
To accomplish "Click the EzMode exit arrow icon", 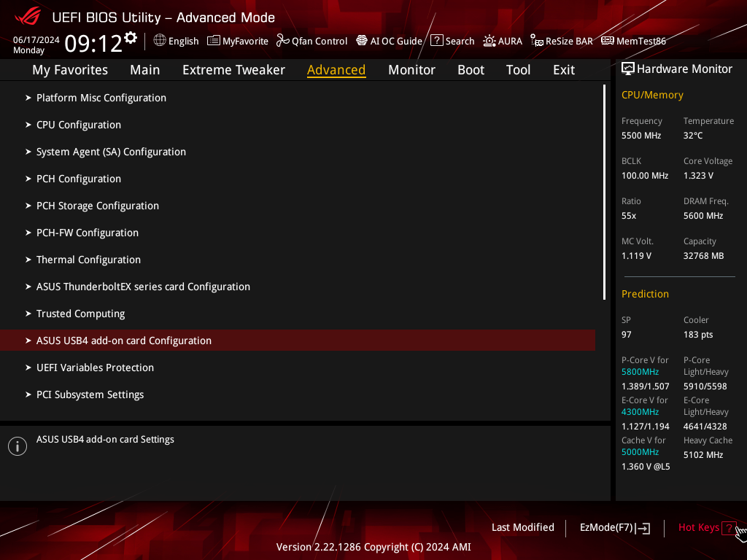I will 643,528.
